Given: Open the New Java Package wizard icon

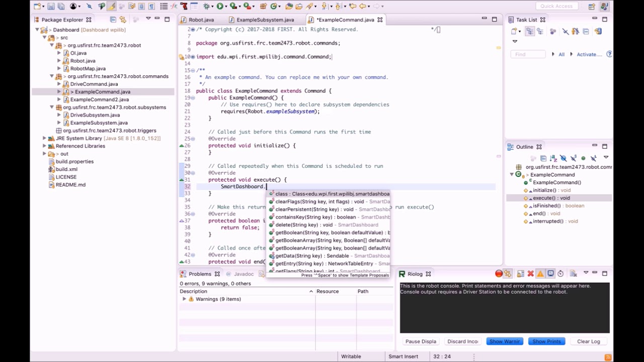Looking at the screenshot, I should 263,7.
